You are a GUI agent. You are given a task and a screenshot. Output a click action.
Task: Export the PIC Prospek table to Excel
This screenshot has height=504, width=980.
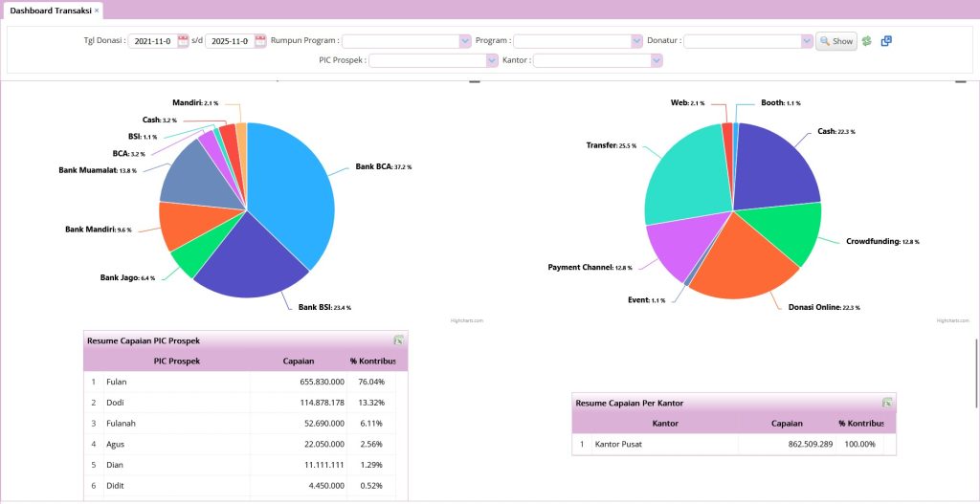pos(398,340)
